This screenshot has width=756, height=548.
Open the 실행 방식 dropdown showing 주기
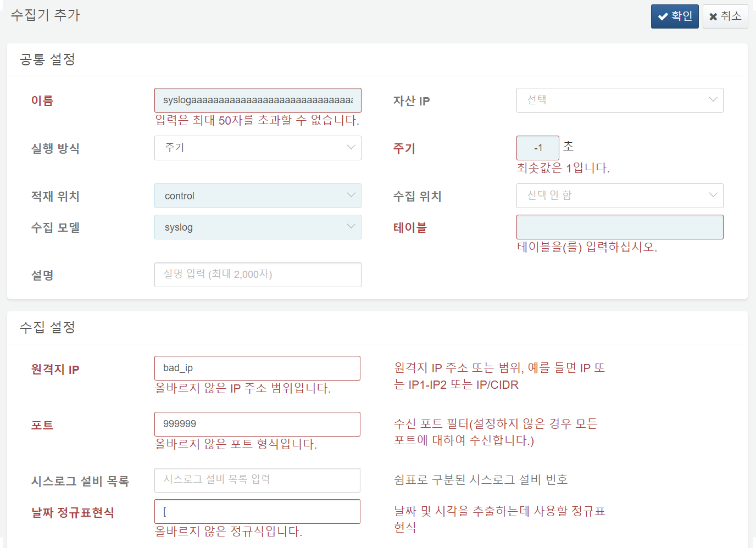[x=258, y=148]
